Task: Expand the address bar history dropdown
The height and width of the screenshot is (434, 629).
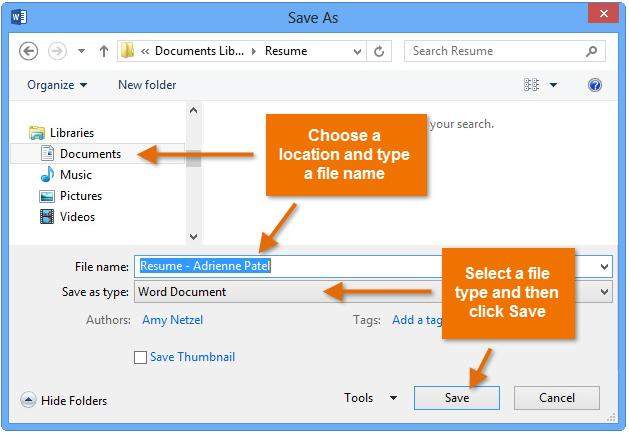Action: 357,51
